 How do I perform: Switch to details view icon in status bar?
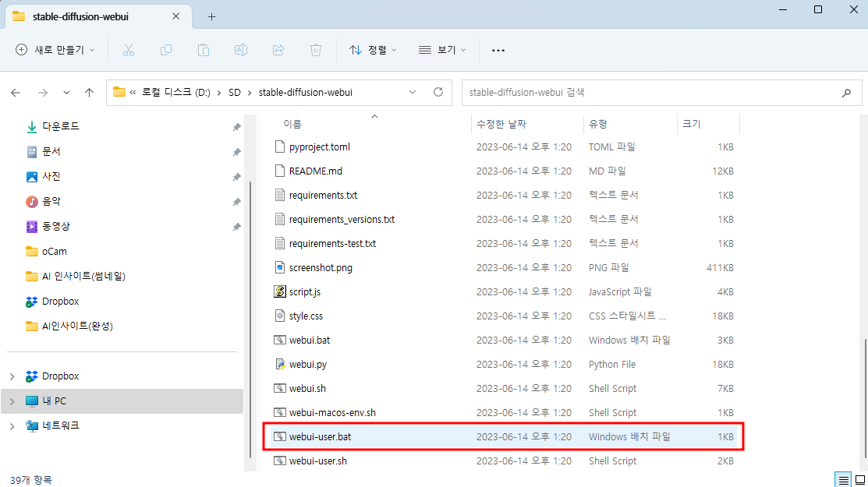point(844,480)
